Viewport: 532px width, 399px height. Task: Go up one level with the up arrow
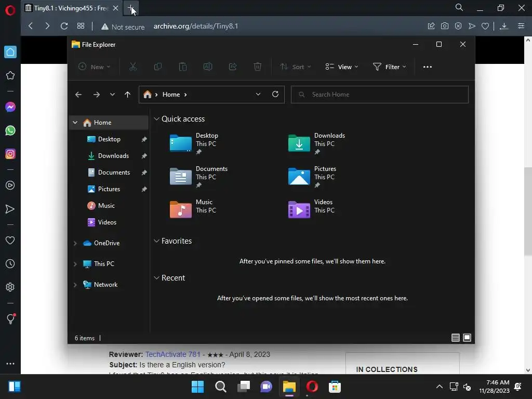[x=128, y=95]
